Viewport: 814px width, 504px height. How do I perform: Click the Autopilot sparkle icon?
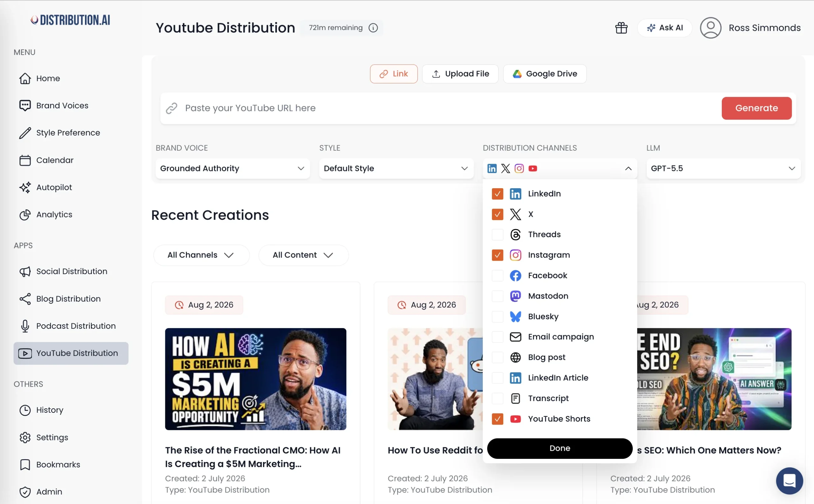[x=25, y=187]
